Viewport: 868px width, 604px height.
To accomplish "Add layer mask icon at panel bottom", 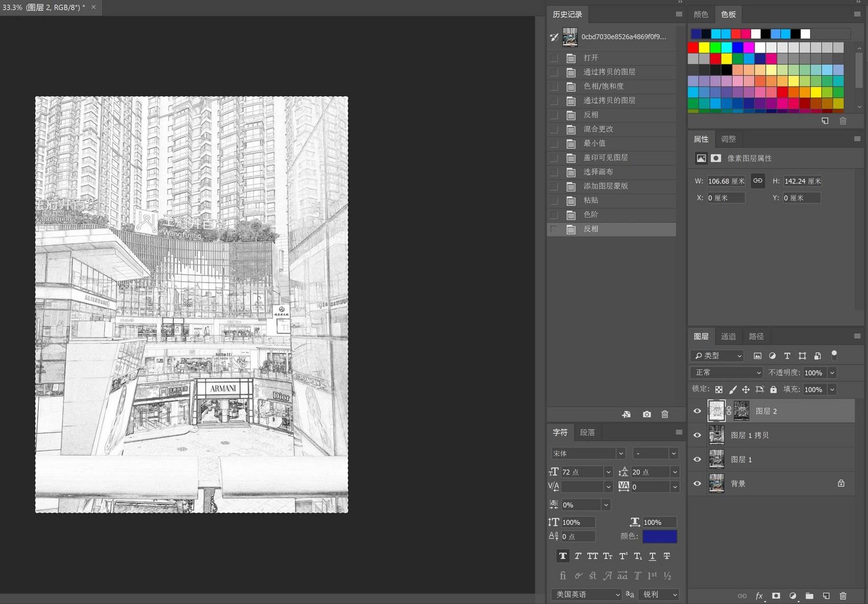I will (776, 596).
